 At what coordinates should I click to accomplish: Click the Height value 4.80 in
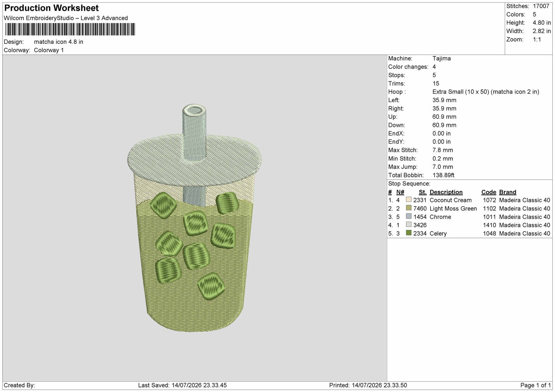click(x=542, y=23)
